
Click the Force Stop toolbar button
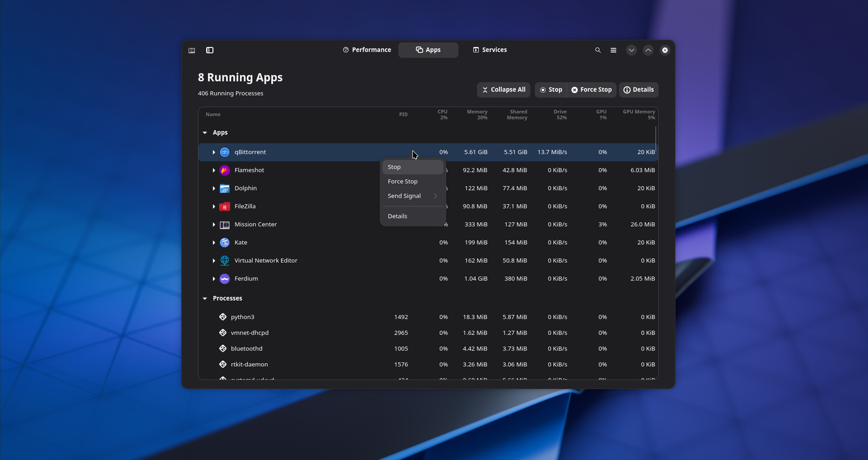pyautogui.click(x=591, y=90)
